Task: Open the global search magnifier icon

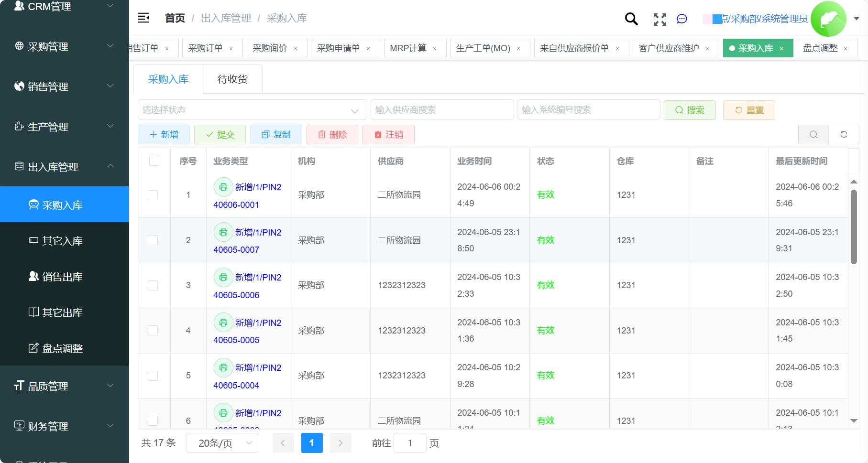Action: [630, 19]
